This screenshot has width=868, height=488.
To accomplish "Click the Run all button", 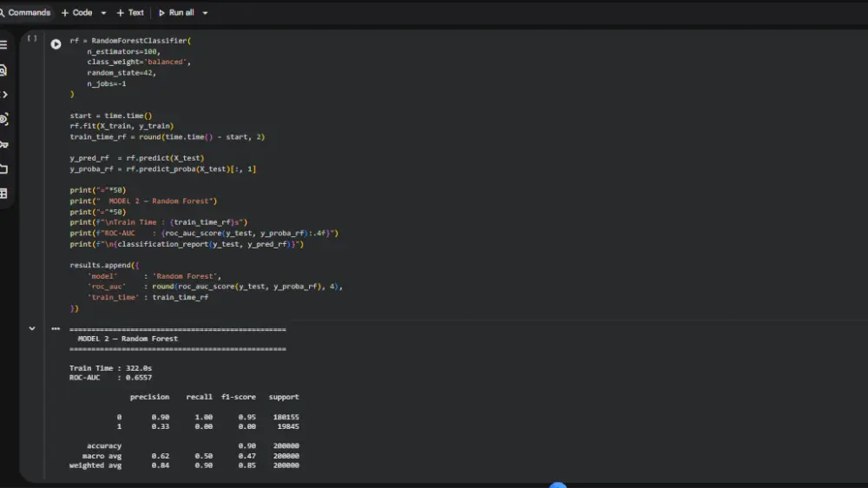I will [176, 12].
